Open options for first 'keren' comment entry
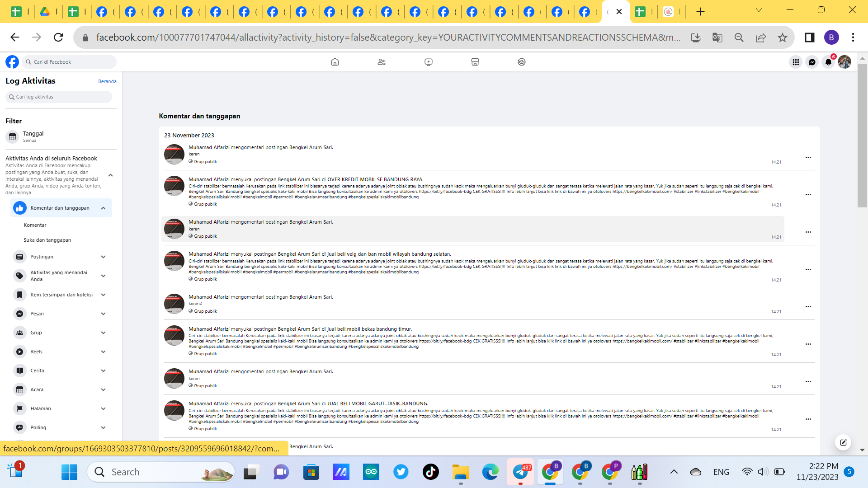 pyautogui.click(x=808, y=158)
